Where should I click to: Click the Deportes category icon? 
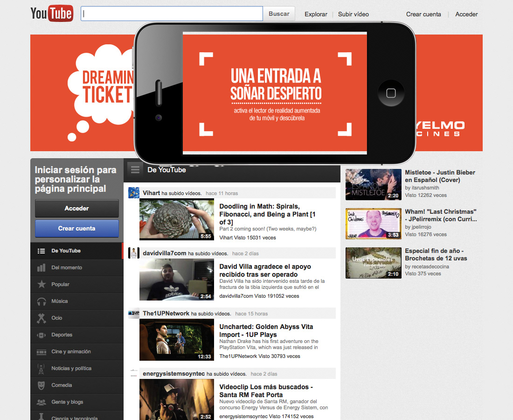point(42,335)
